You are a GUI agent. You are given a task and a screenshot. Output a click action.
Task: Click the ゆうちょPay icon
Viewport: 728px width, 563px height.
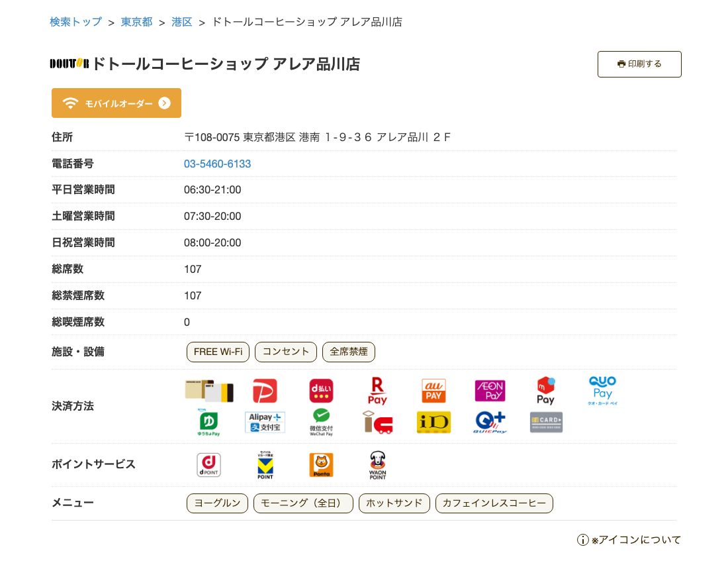point(208,423)
